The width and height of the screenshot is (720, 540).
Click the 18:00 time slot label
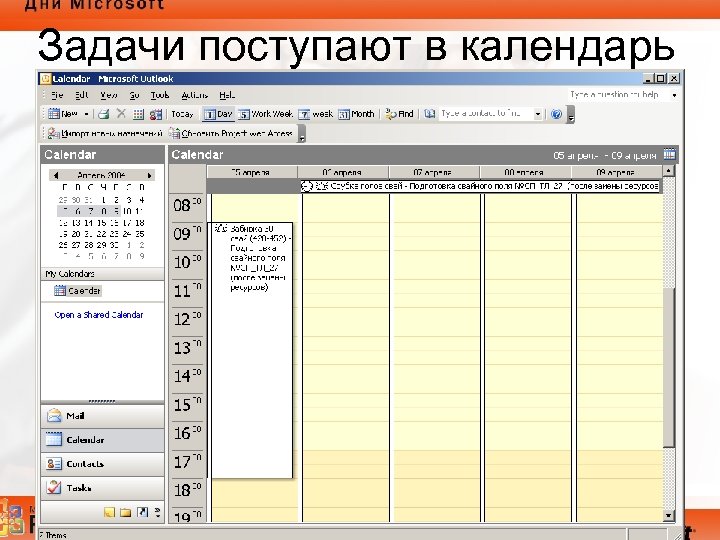tap(187, 490)
